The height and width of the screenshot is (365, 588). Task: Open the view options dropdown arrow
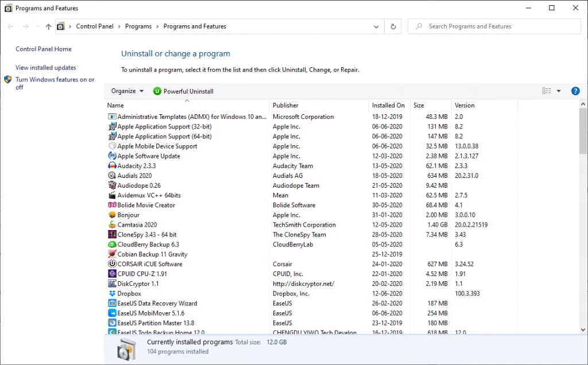(559, 91)
